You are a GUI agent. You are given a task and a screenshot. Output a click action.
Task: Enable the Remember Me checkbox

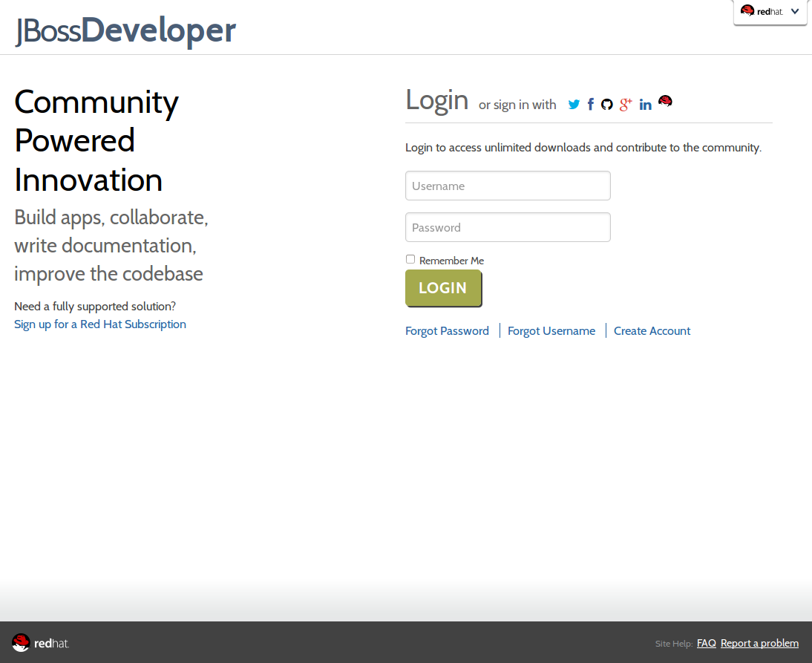click(x=410, y=259)
